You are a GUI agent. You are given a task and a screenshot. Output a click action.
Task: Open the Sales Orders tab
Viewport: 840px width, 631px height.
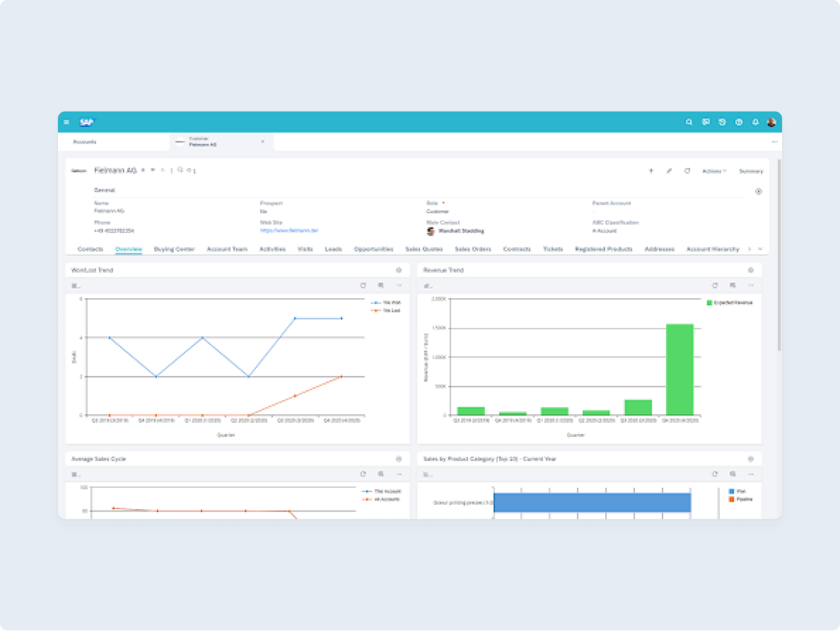pyautogui.click(x=473, y=249)
